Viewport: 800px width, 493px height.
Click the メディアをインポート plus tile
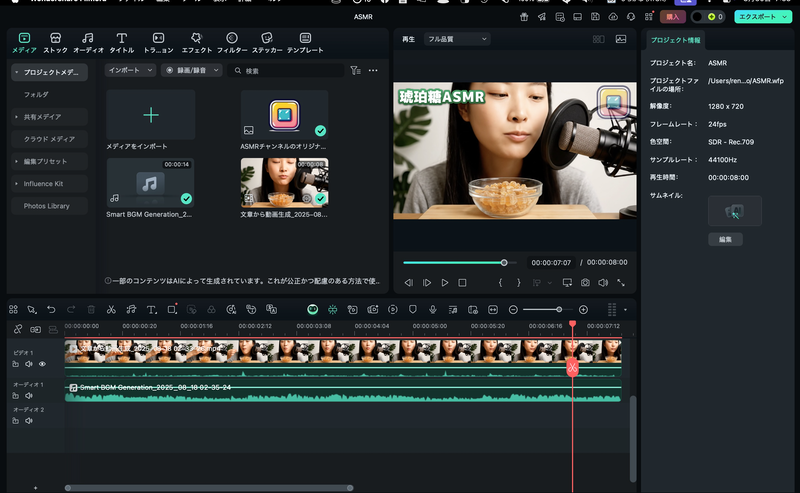pyautogui.click(x=151, y=115)
